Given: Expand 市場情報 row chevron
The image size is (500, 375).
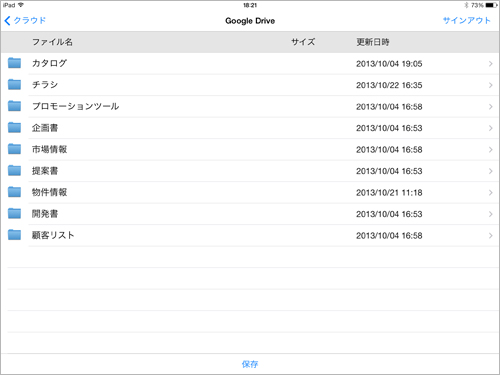Looking at the screenshot, I should [490, 150].
